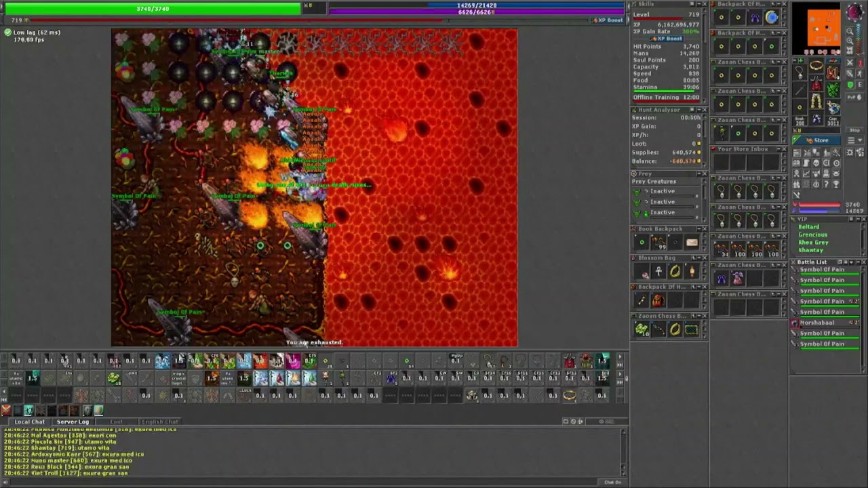Select the watch item in Blossom Bag
This screenshot has height=488, width=868.
point(692,271)
